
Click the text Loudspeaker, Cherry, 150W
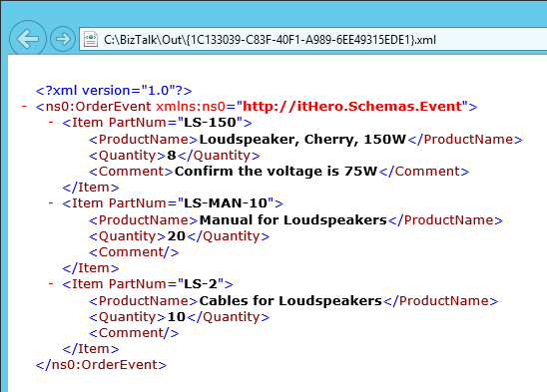pyautogui.click(x=302, y=140)
